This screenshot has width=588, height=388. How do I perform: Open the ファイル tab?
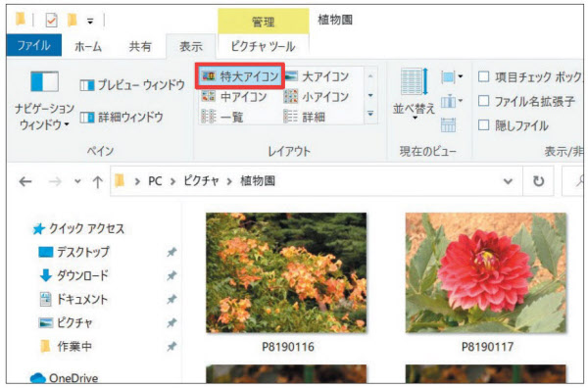coord(33,45)
